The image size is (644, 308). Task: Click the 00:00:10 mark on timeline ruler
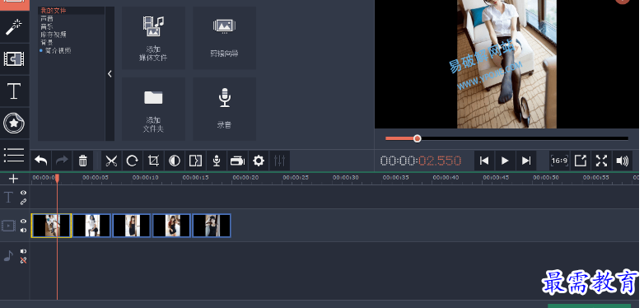point(146,178)
